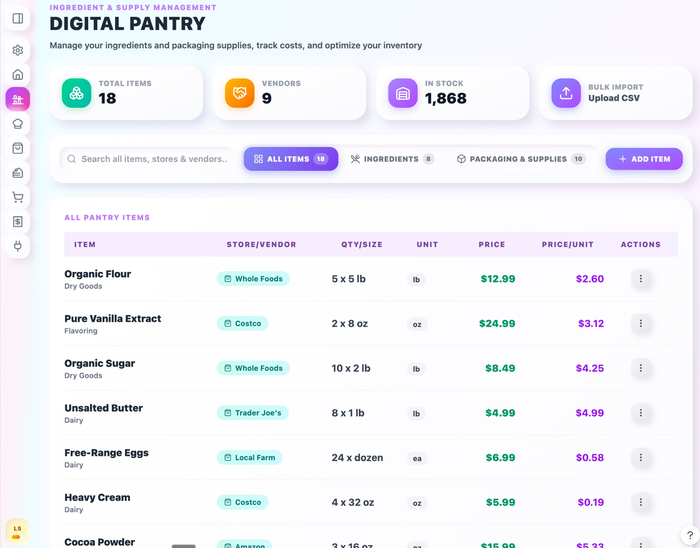Viewport: 700px width, 548px height.
Task: Switch to Ingredients tab
Action: tap(392, 159)
